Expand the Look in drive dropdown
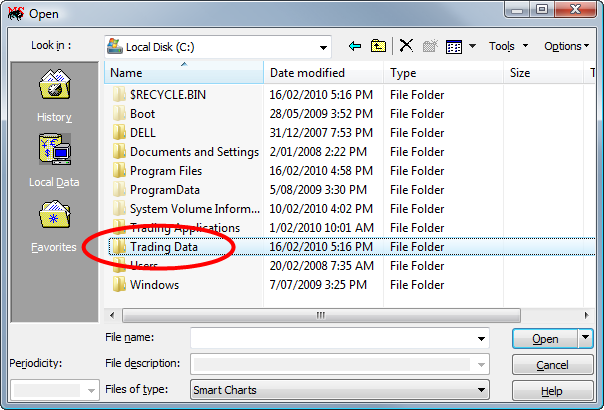The width and height of the screenshot is (604, 410). 323,46
